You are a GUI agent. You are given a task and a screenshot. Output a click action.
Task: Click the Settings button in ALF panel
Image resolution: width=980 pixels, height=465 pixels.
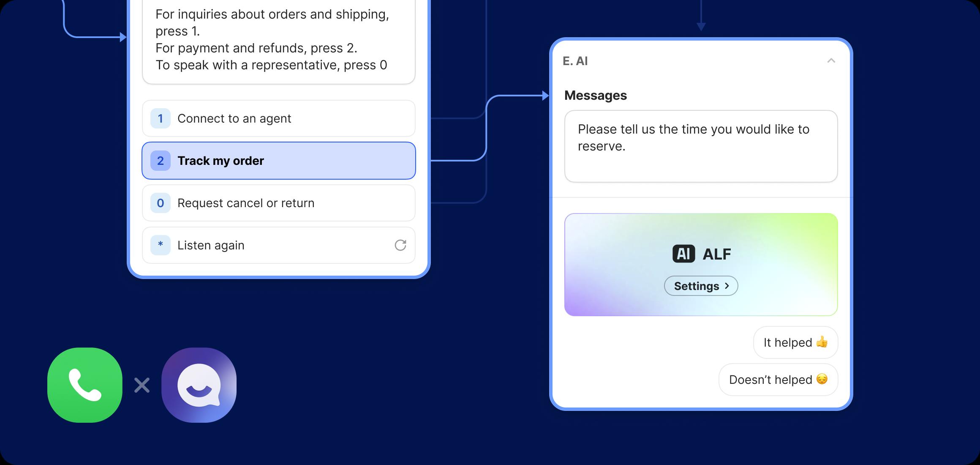[701, 285]
